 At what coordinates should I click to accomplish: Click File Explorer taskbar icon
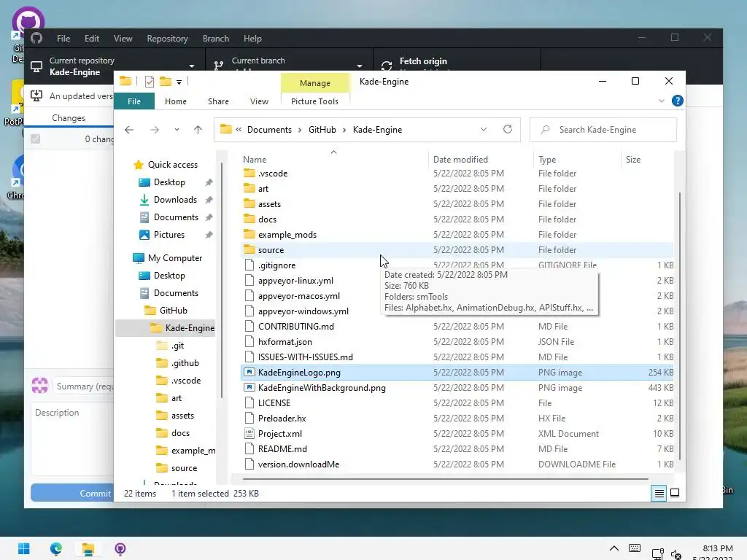[x=88, y=548]
